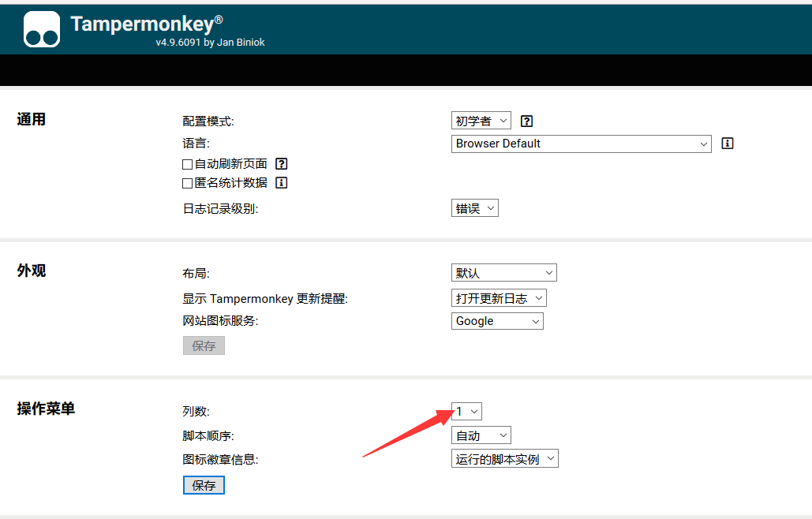This screenshot has width=812, height=519.
Task: Open the 日志记录级别 dropdown showing 错误
Action: click(x=475, y=208)
